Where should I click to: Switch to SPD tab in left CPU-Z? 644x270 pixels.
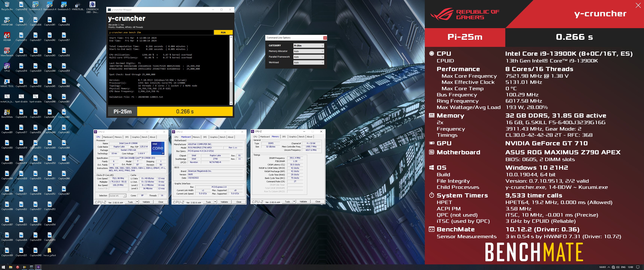pos(127,137)
